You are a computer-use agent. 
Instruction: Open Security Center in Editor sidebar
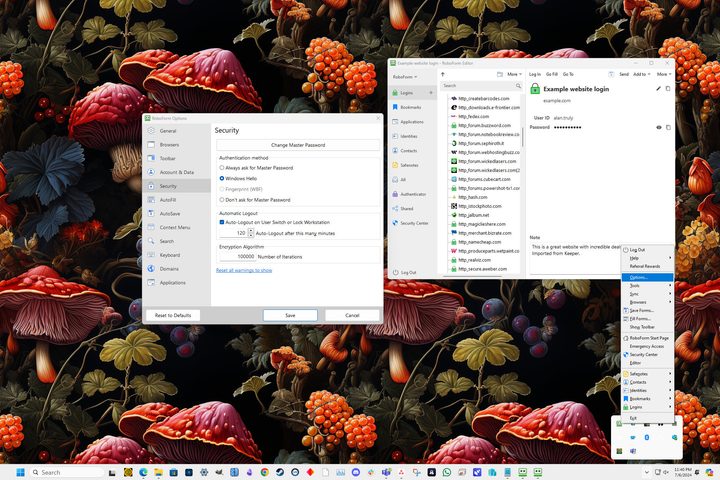pyautogui.click(x=412, y=223)
